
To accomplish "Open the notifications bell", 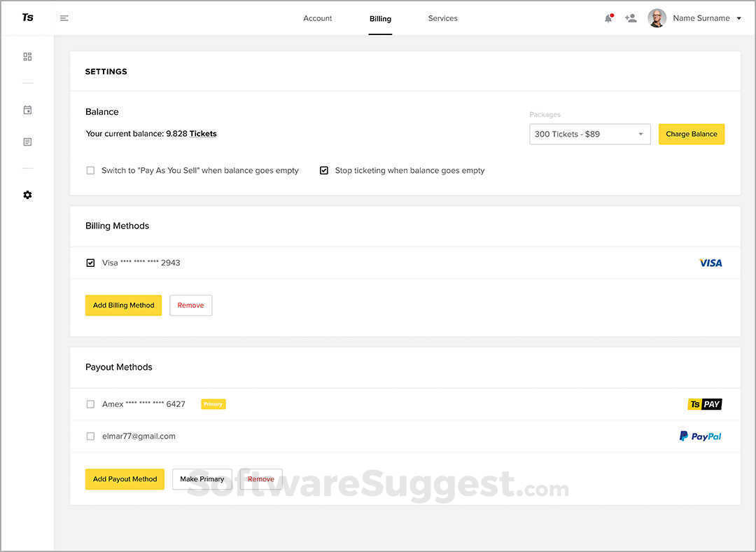I will point(608,18).
